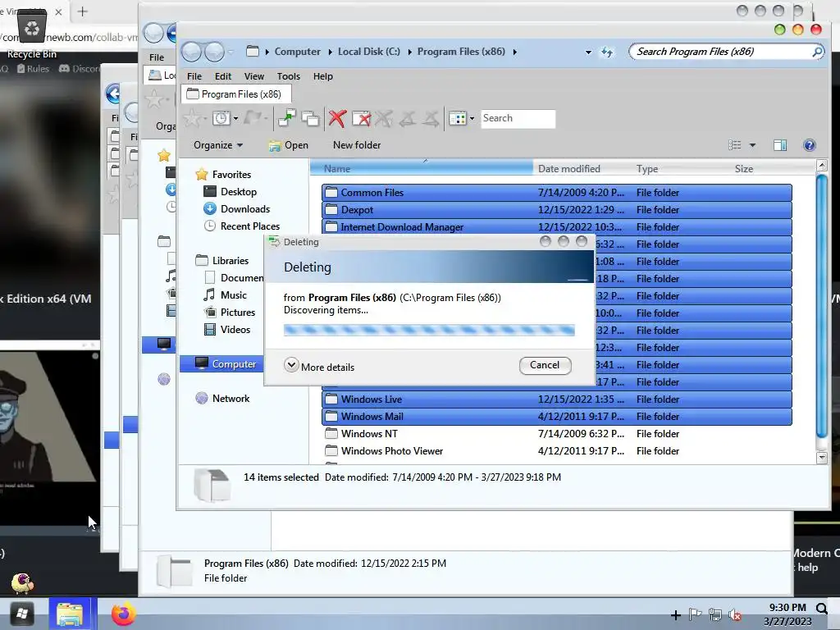The height and width of the screenshot is (630, 840).
Task: Click the Deleting progress bar
Action: 429,330
